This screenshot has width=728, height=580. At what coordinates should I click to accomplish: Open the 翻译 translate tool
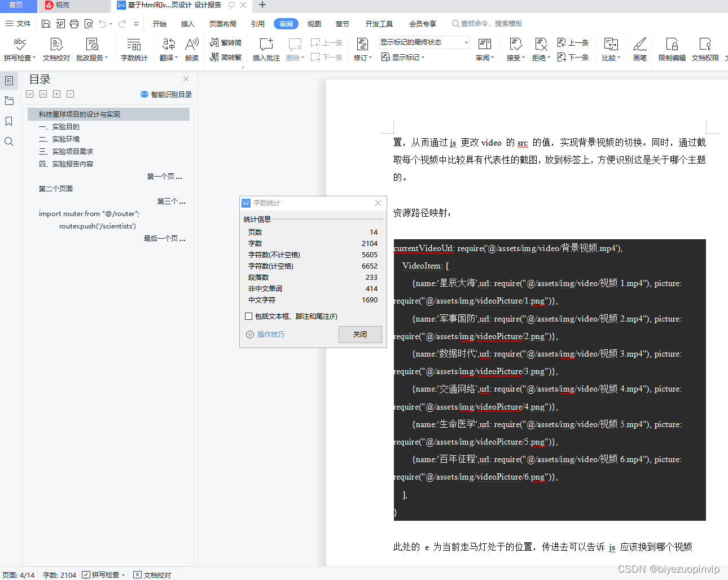169,50
